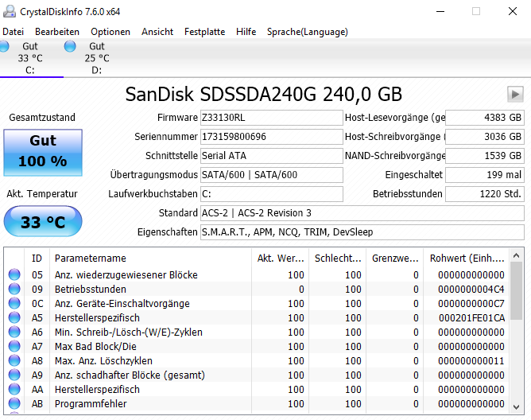Select the C: drive tab at 33 °C
The width and height of the screenshot is (531, 420).
[30, 58]
